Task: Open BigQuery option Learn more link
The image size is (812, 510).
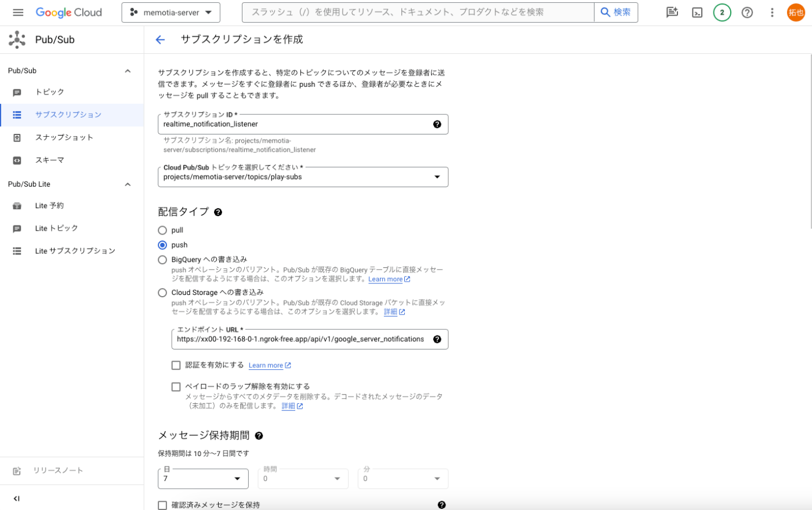Action: (x=389, y=279)
